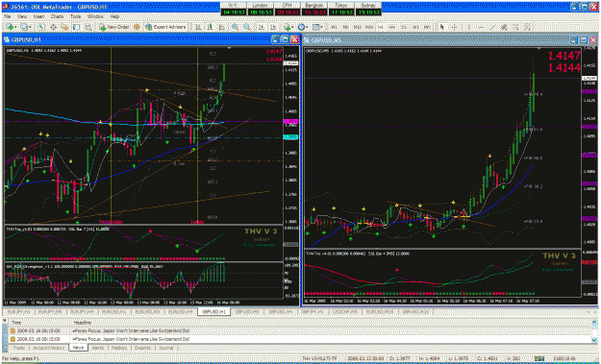Open the File menu
601x364 pixels.
click(7, 17)
